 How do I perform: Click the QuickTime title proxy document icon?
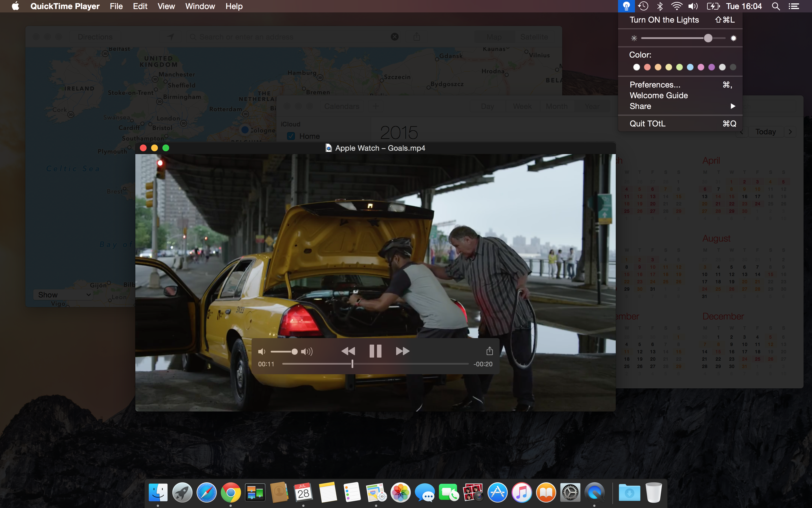coord(328,148)
